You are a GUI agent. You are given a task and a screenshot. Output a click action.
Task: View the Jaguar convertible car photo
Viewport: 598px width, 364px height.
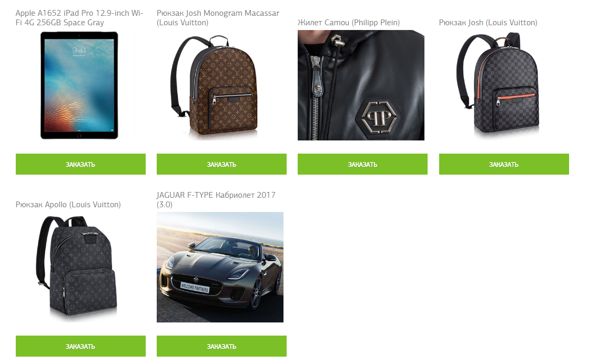220,267
